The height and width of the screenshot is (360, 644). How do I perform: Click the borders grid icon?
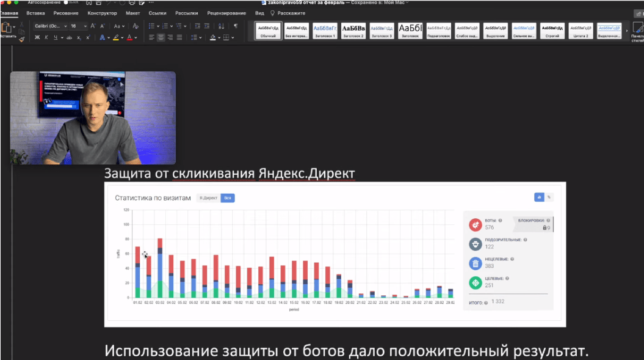pyautogui.click(x=226, y=37)
